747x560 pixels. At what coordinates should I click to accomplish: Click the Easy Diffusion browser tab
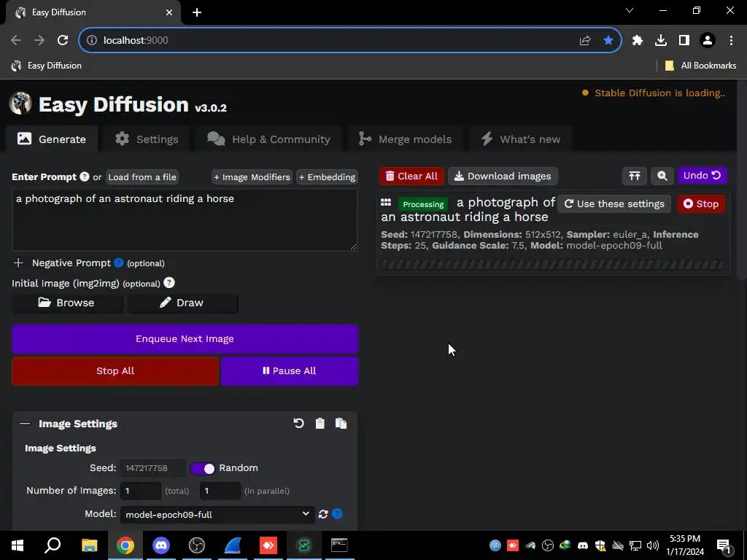coord(93,12)
